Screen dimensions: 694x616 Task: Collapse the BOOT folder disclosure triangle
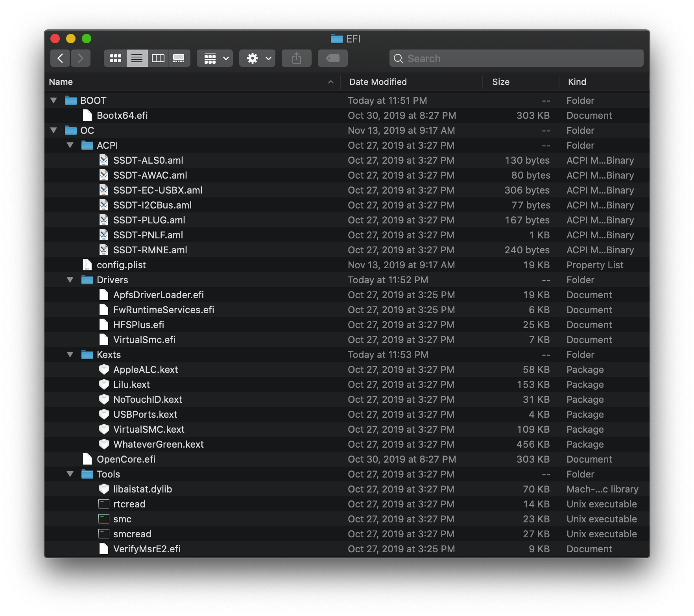pyautogui.click(x=54, y=100)
